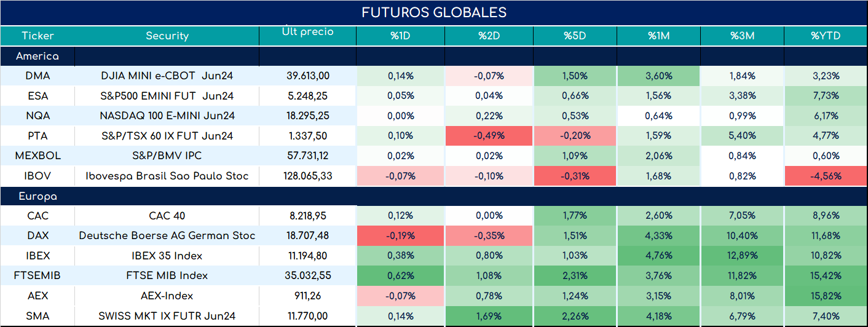Screen dimensions: 868x327
Task: Click the IBOV red -4,56% YTD cell
Action: pos(826,176)
